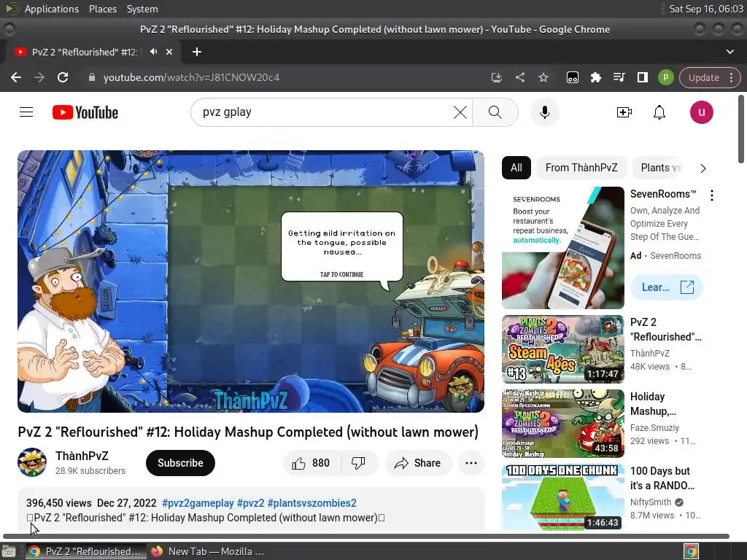Open the YouTube hamburger guide menu

tap(26, 112)
